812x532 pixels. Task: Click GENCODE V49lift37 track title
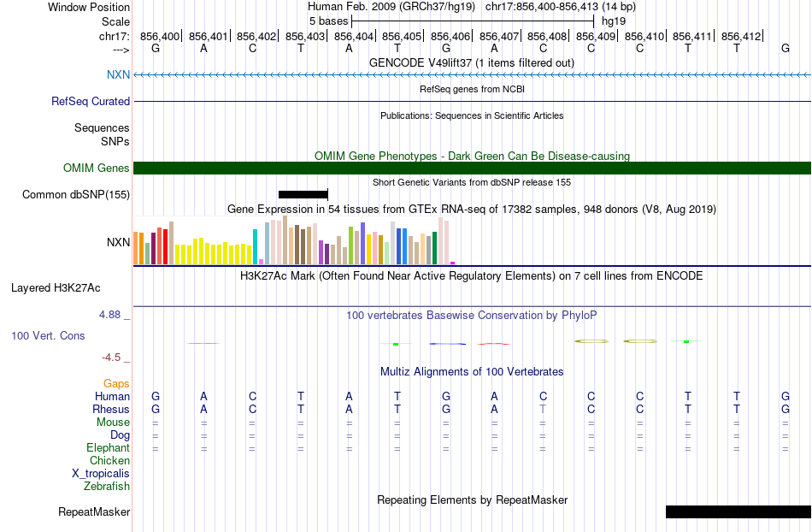coord(472,63)
